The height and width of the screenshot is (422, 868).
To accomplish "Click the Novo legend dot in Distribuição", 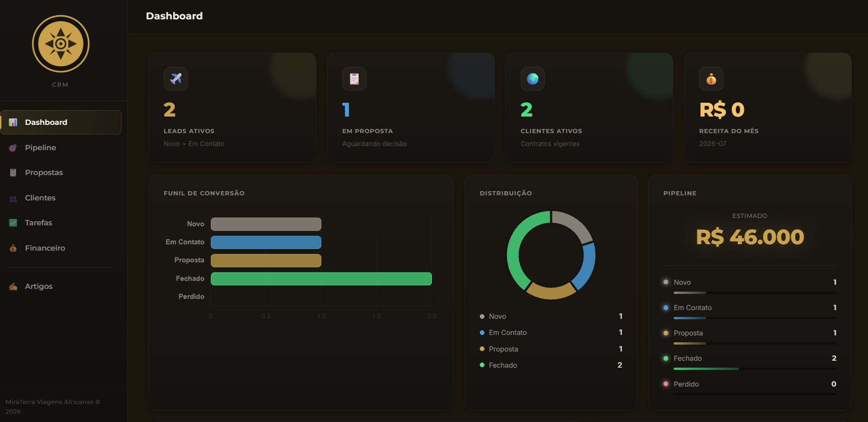I will 482,316.
